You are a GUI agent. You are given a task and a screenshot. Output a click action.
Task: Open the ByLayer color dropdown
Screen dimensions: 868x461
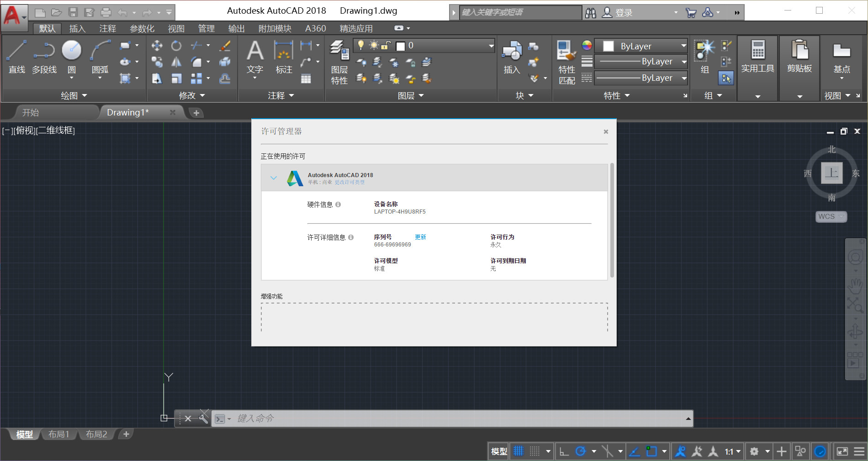click(x=641, y=46)
